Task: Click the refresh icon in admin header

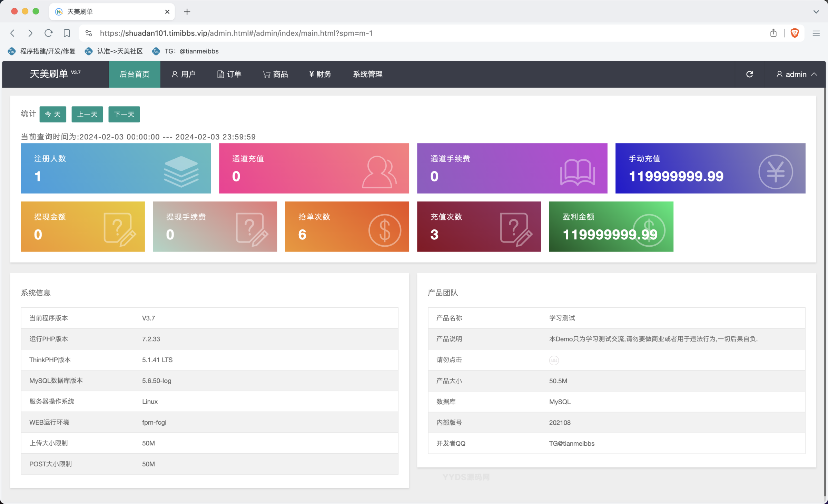Action: pyautogui.click(x=749, y=74)
